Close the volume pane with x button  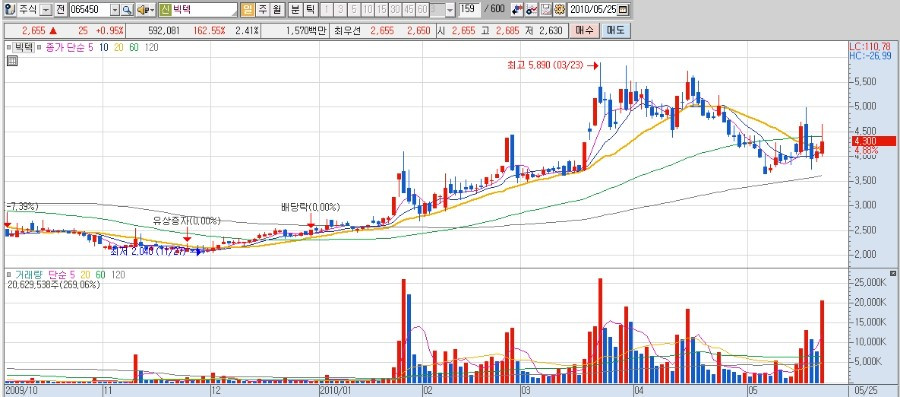pos(892,274)
